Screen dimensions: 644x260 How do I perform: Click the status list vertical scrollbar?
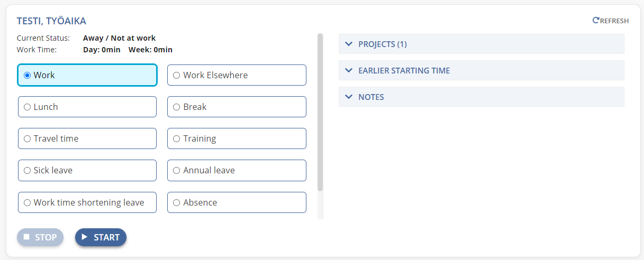coord(320,112)
